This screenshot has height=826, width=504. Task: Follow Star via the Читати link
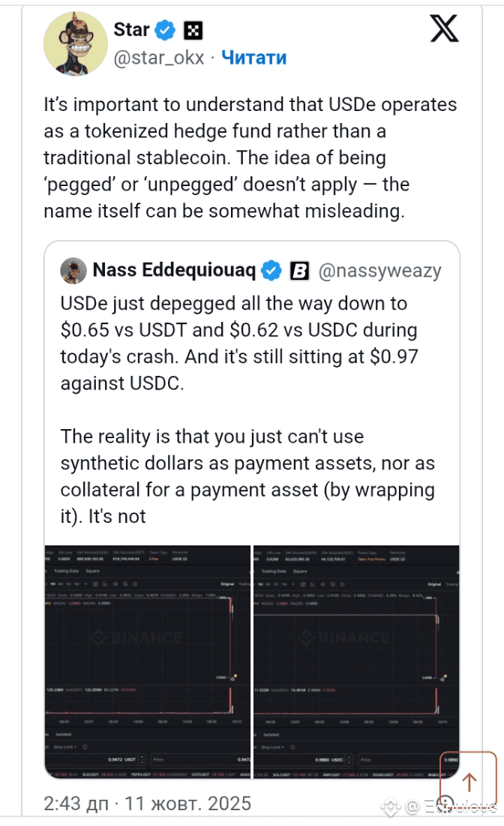coord(253,57)
